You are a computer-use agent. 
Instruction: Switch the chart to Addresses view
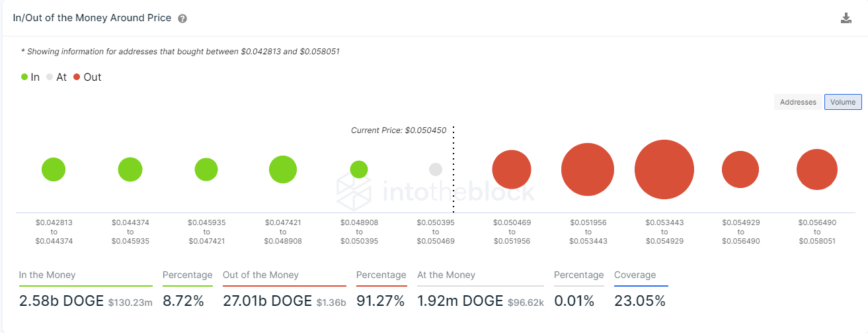tap(798, 102)
